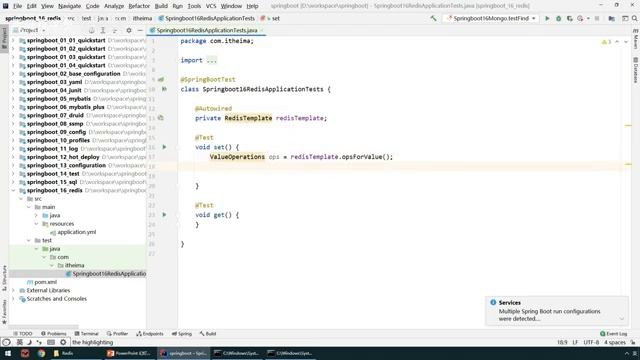Open the Build tool window button

(x=208, y=334)
